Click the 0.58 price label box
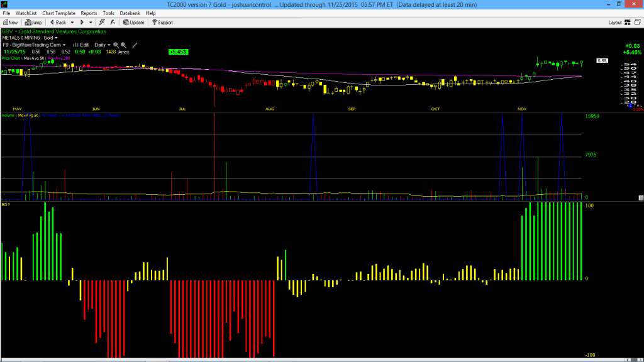 [602, 61]
